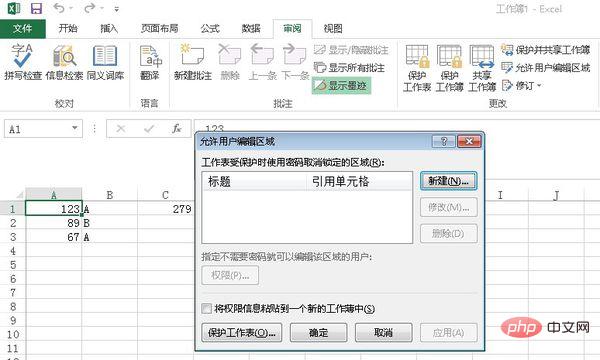Image resolution: width=600 pixels, height=360 pixels.
Task: Click 保护并共享工作簿 in ribbon
Action: point(546,50)
